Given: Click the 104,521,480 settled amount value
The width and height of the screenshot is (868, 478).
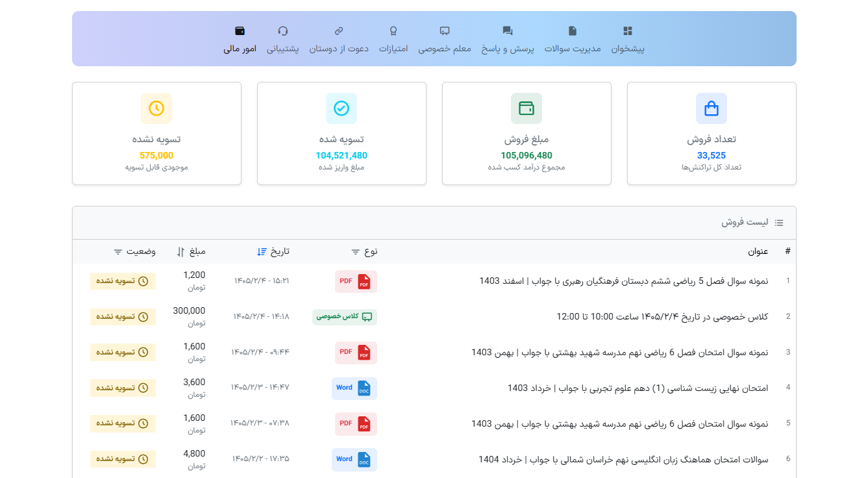Looking at the screenshot, I should point(341,155).
